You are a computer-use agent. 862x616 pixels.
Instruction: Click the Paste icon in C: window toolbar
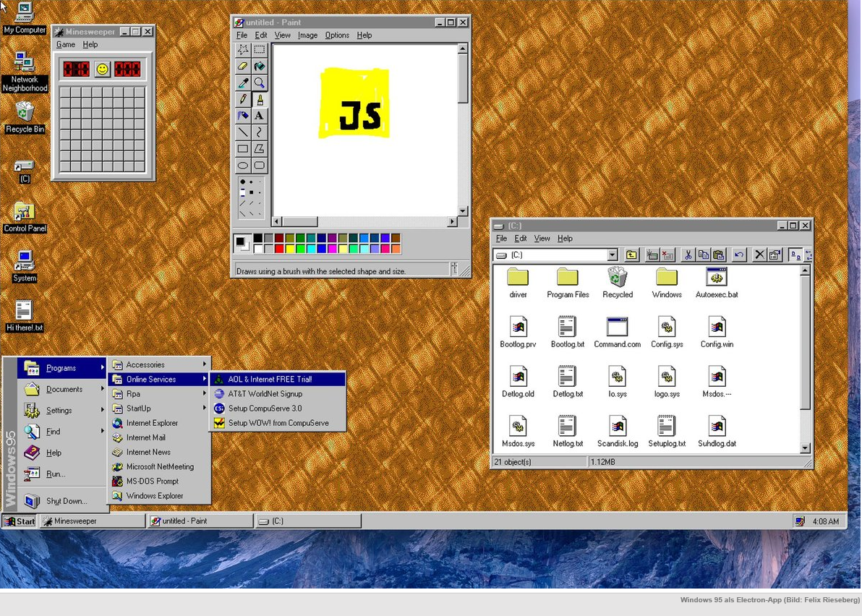click(x=719, y=255)
